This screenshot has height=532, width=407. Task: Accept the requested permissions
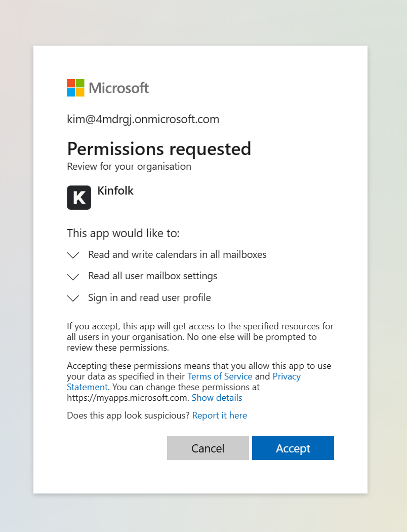coord(293,448)
